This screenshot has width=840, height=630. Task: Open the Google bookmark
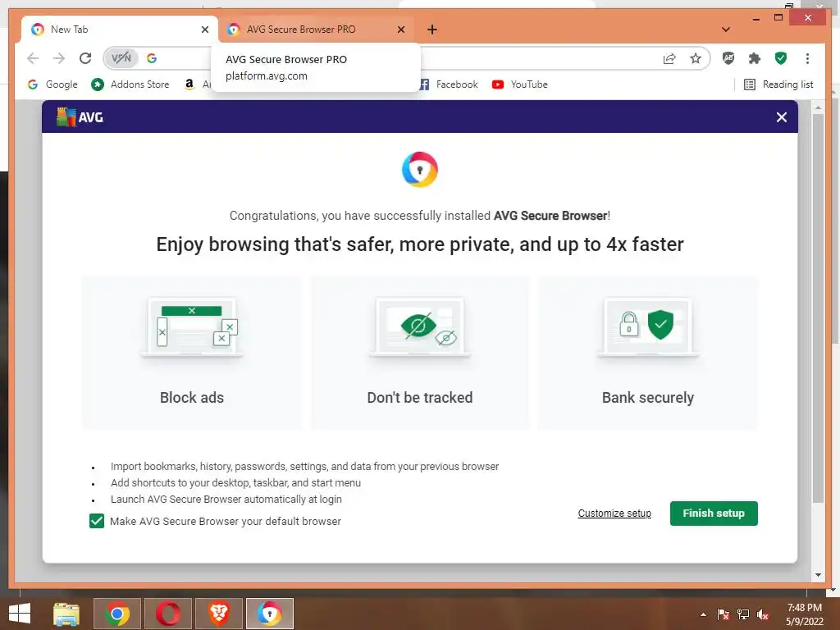point(52,84)
